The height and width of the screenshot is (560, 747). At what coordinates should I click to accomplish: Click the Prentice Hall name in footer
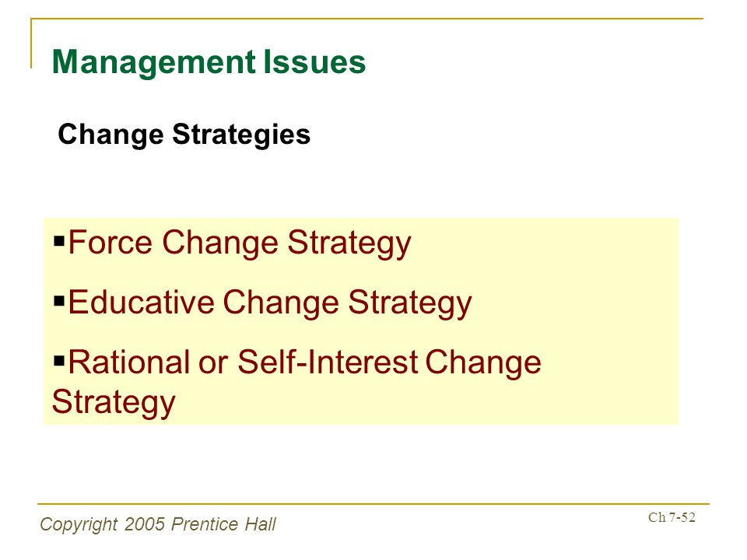click(x=223, y=523)
